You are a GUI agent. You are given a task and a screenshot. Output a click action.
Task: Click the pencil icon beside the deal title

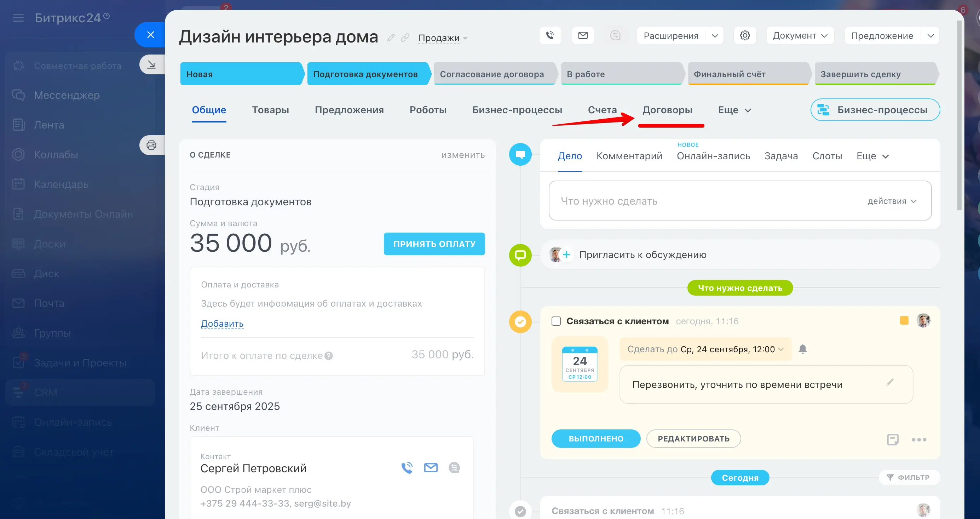pyautogui.click(x=391, y=38)
